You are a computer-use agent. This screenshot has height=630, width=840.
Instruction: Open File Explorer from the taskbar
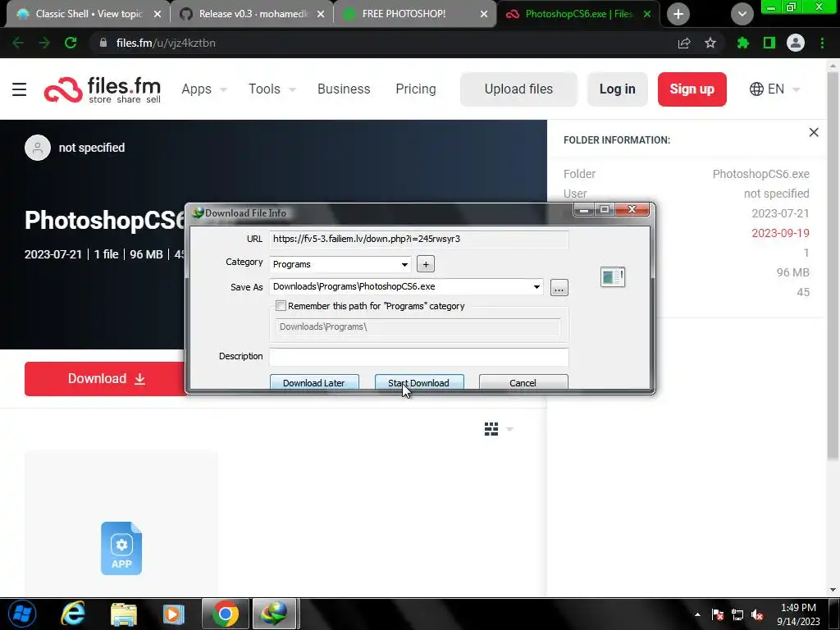click(x=124, y=614)
